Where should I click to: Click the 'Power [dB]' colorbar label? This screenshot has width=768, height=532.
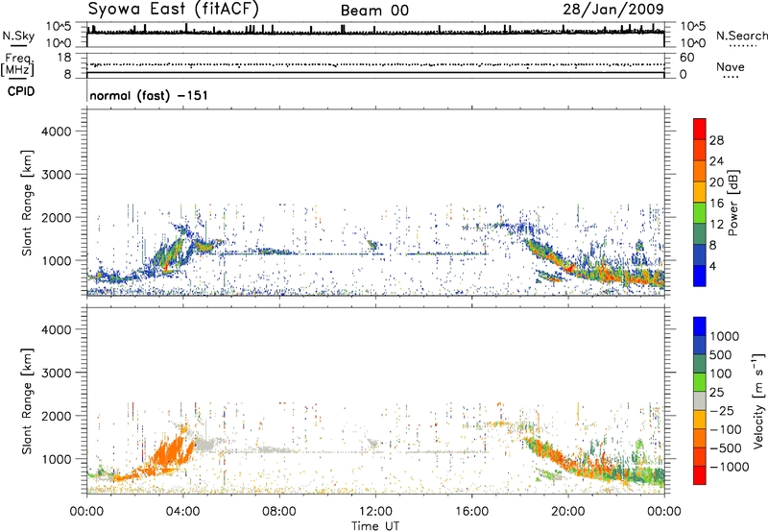coord(732,203)
